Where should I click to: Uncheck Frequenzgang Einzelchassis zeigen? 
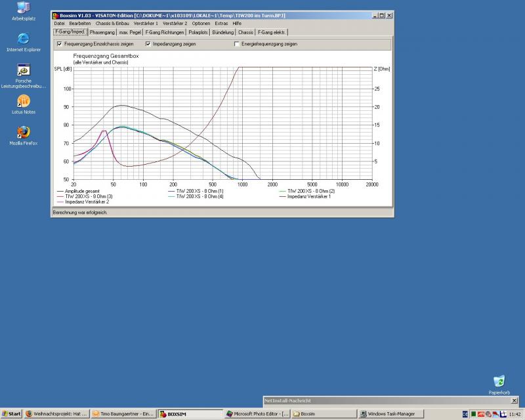[x=60, y=44]
